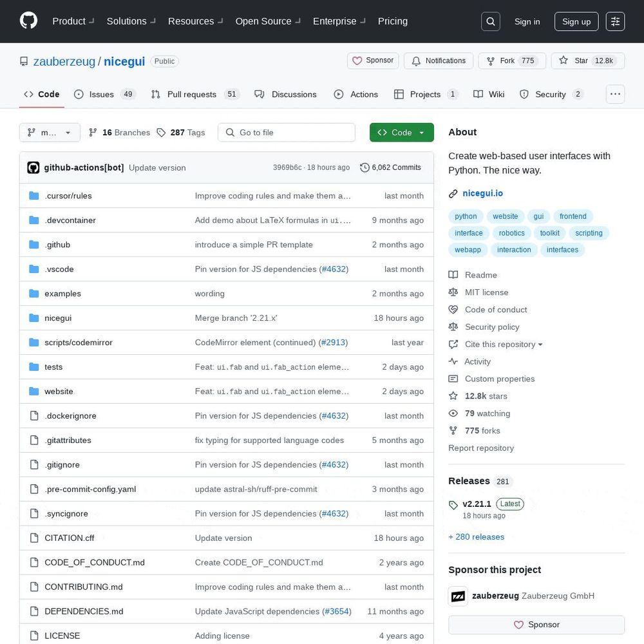Click the Notifications bell button
The image size is (644, 644).
pyautogui.click(x=439, y=61)
